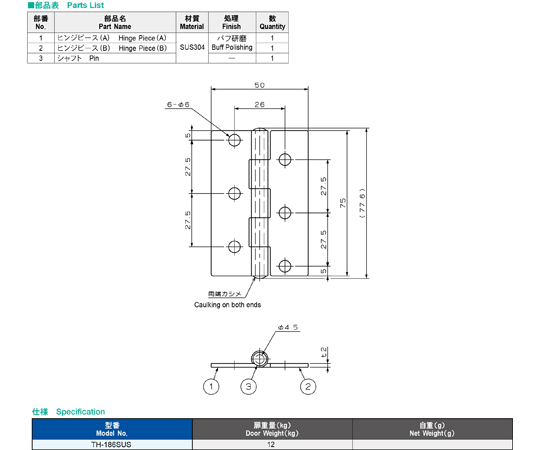Click the 'φ4.5' pin diameter label

pos(288,327)
